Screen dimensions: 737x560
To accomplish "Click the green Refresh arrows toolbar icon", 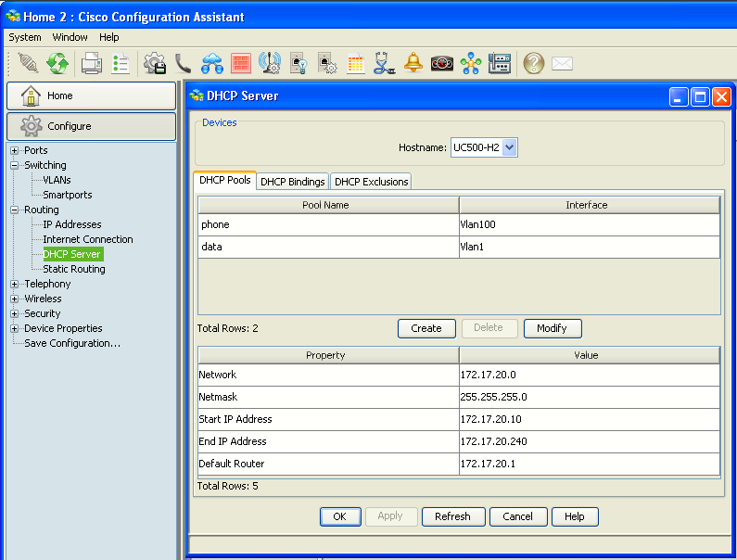I will 57,63.
